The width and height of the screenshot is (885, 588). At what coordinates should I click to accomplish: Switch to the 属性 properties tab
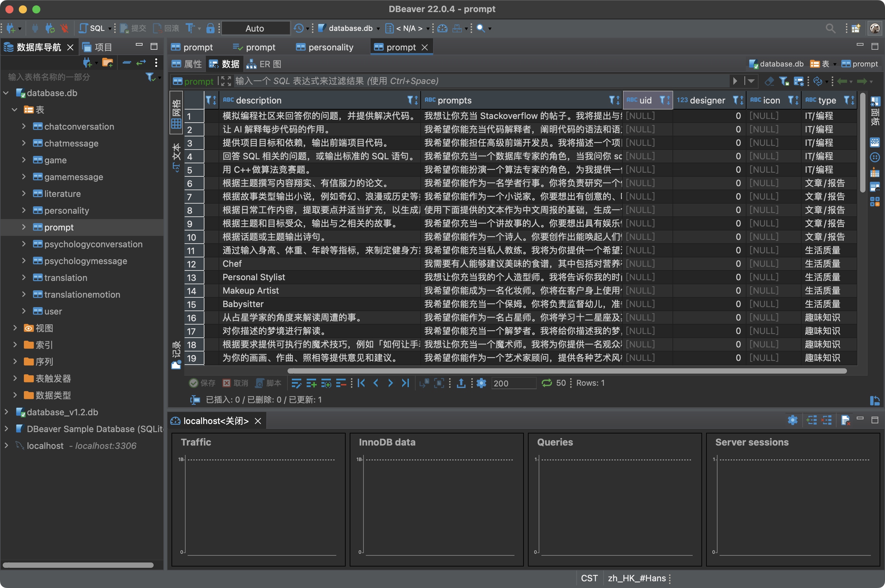coord(187,64)
